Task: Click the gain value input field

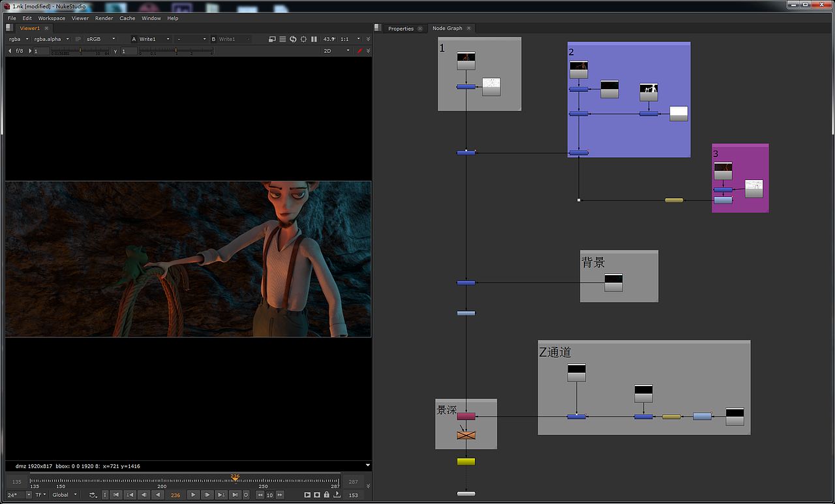Action: (x=42, y=51)
